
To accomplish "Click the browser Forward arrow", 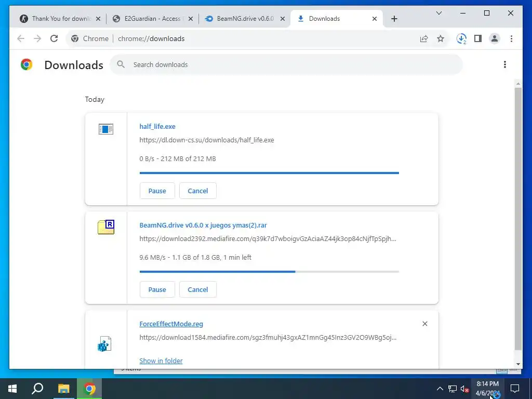I will pos(37,38).
